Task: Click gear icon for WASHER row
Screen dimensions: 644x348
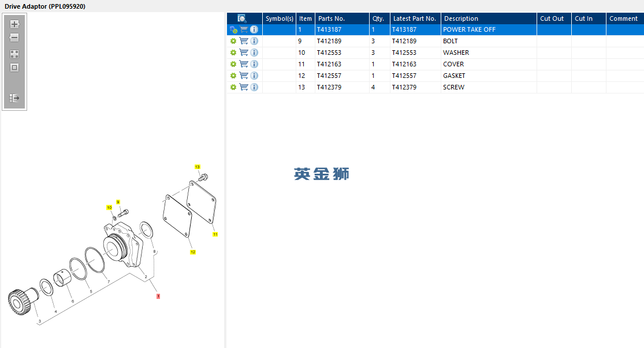Action: coord(233,53)
